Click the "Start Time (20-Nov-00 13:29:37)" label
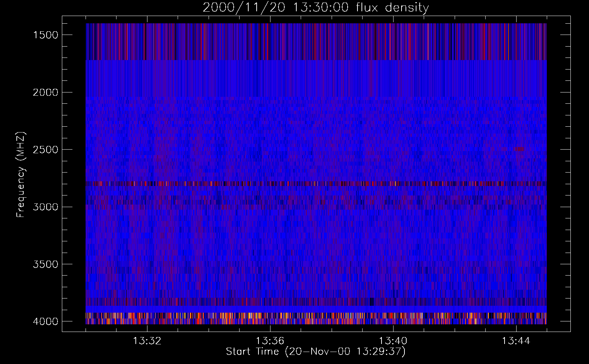This screenshot has height=364, width=589. coord(316,352)
